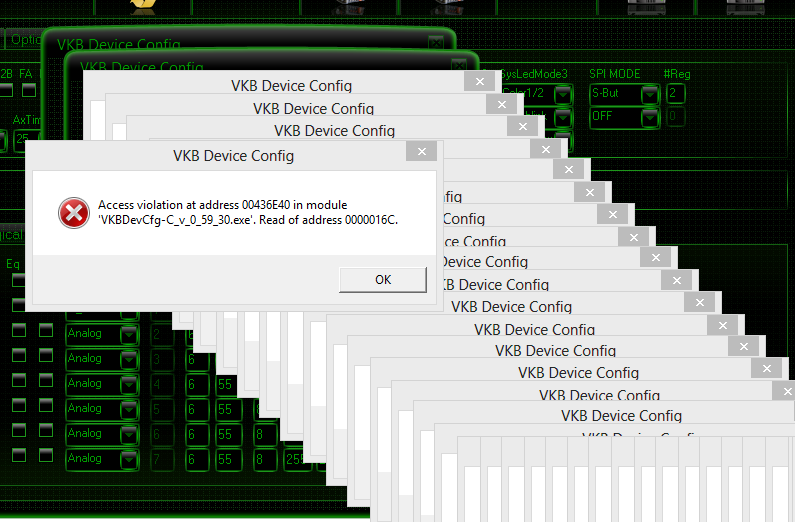
Task: Toggle the Eq column checkbox in row 2
Action: (x=19, y=330)
